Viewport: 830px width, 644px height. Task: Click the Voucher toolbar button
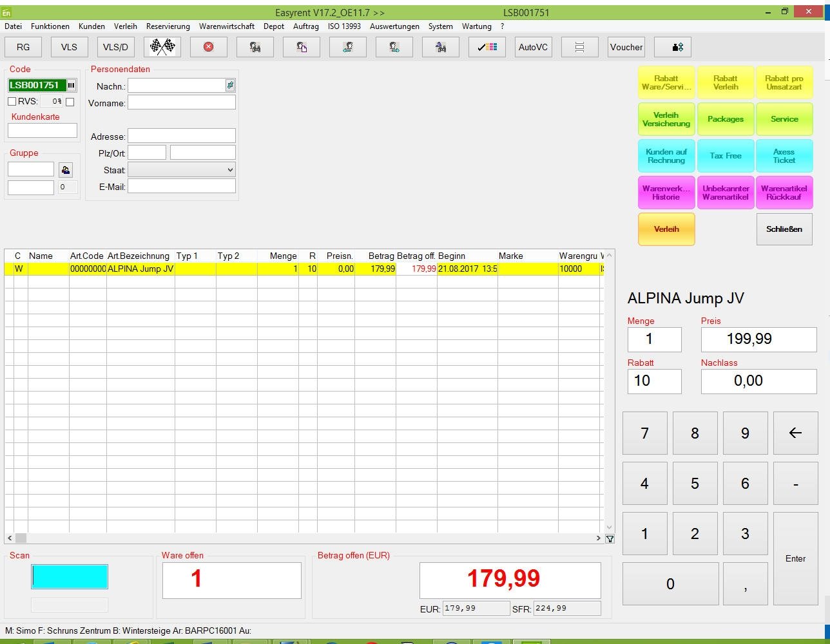[626, 47]
